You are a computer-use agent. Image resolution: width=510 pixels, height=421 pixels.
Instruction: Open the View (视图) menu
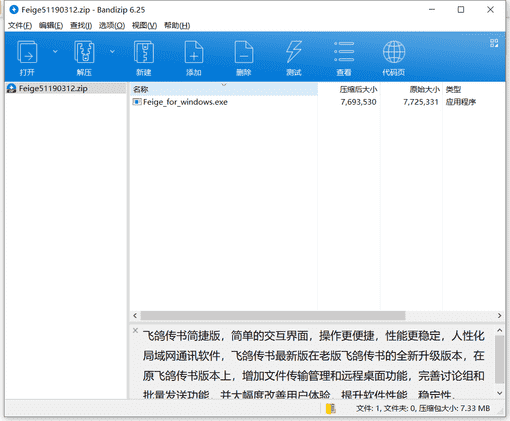point(144,26)
